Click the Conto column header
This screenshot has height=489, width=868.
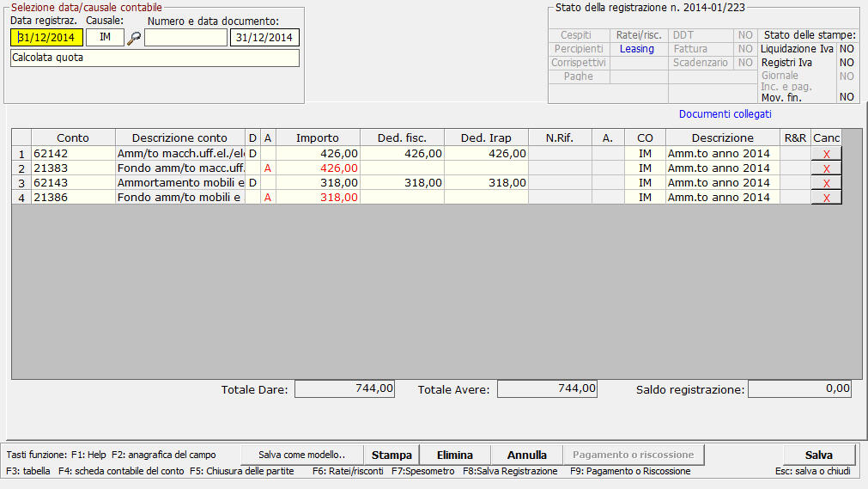(x=73, y=138)
